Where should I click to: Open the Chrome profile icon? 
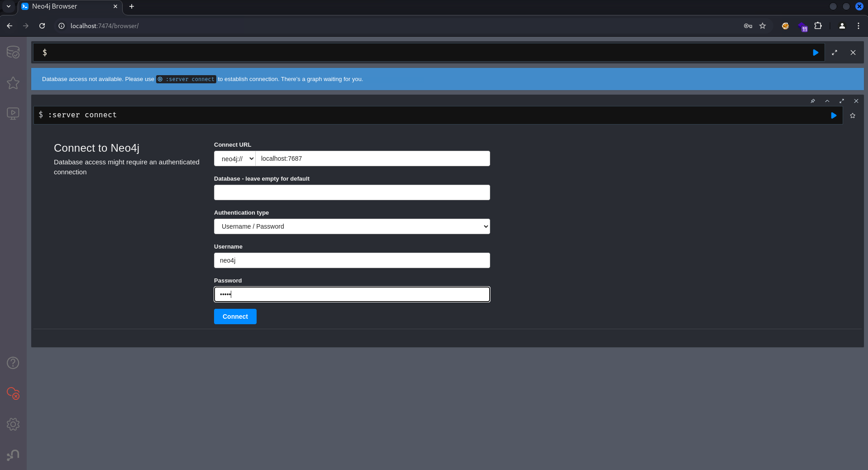click(x=842, y=26)
